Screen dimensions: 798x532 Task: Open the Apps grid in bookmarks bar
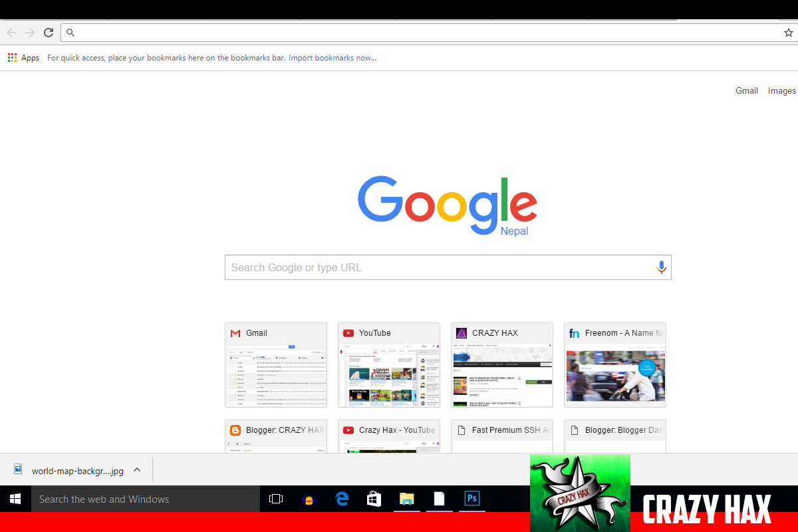pyautogui.click(x=23, y=58)
